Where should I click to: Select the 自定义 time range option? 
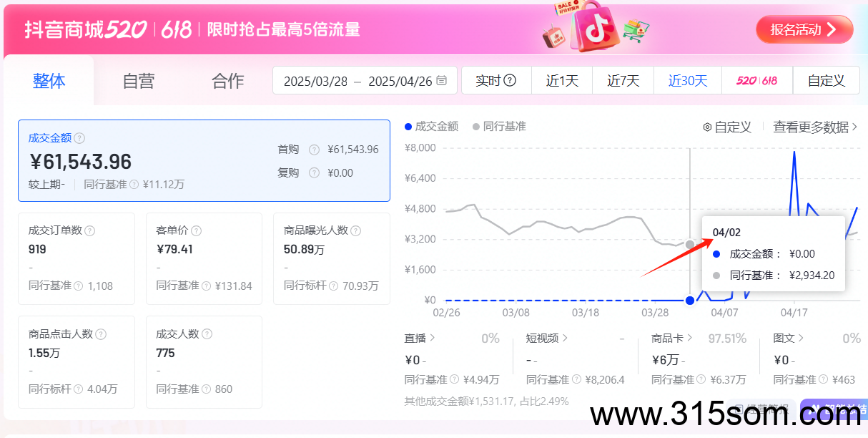(x=827, y=80)
